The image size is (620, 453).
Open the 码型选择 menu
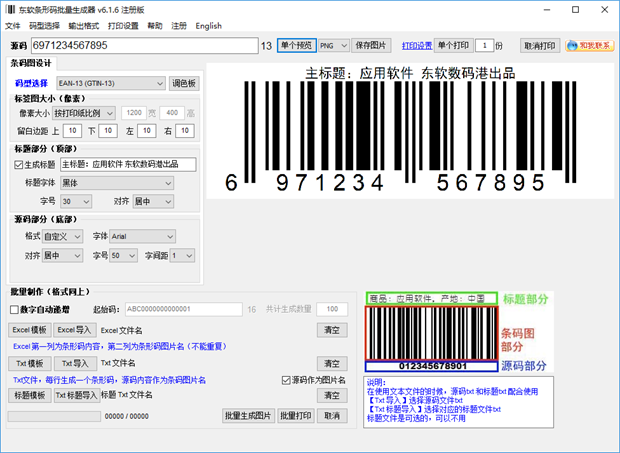point(44,26)
